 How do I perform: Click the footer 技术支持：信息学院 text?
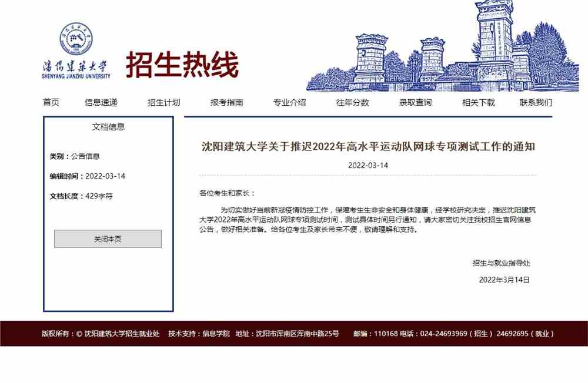[x=199, y=334]
